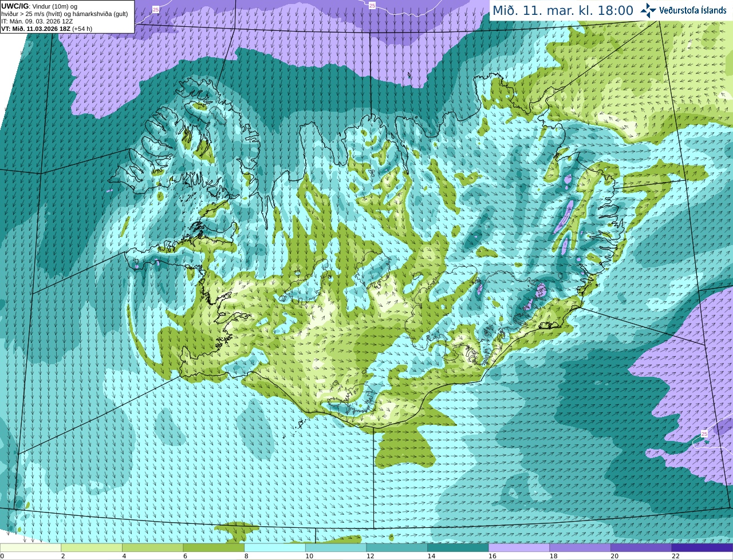Click the scale label 16

pyautogui.click(x=492, y=556)
